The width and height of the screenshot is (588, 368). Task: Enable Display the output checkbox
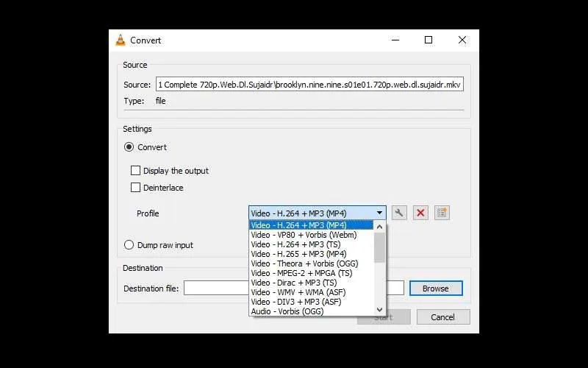pos(135,171)
